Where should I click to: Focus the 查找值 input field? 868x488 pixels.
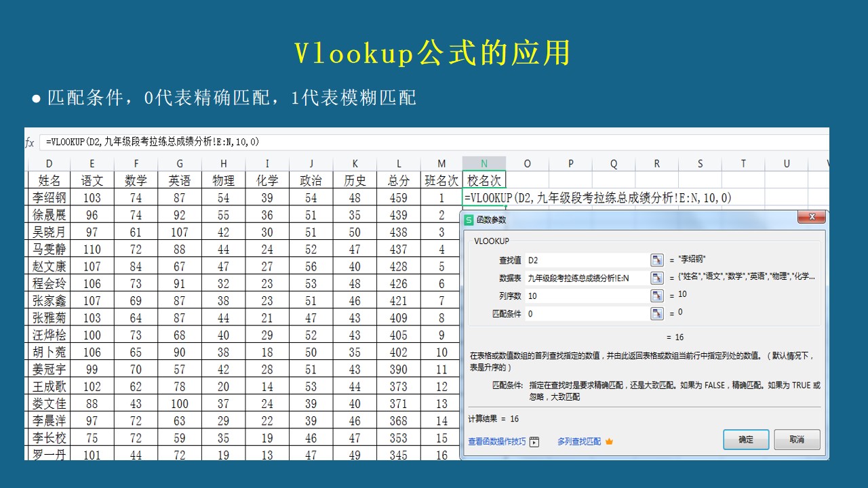(587, 260)
